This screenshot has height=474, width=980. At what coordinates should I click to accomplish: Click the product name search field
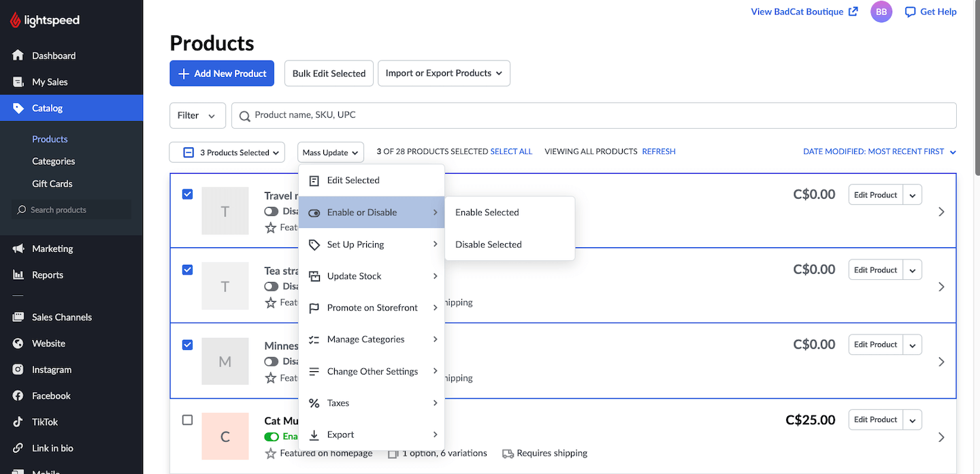point(594,116)
